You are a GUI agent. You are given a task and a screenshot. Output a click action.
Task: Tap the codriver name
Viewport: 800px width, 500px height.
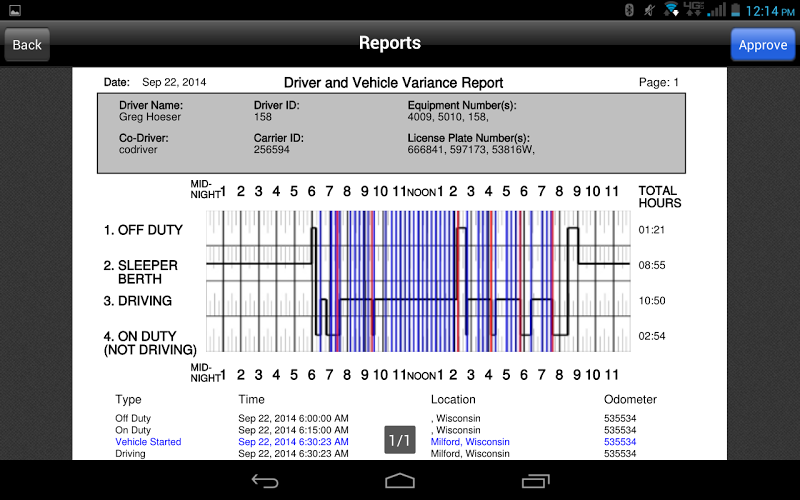point(138,149)
